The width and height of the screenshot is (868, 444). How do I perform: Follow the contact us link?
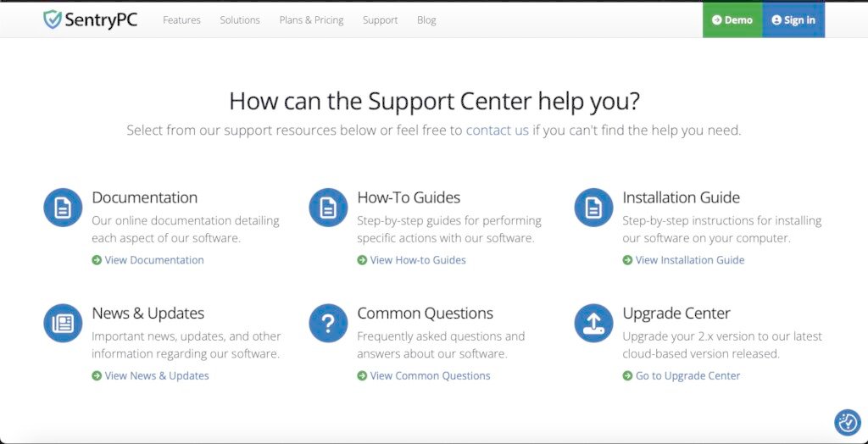click(x=497, y=130)
